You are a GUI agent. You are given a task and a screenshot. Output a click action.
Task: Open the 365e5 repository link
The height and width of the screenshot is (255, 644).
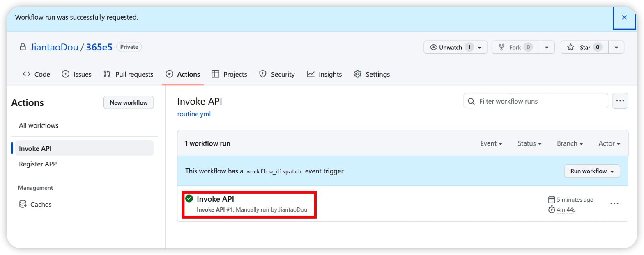point(99,47)
